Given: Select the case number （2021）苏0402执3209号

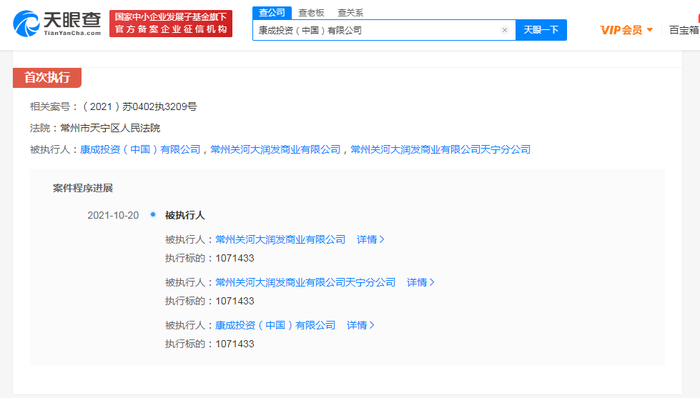Looking at the screenshot, I should [x=139, y=107].
